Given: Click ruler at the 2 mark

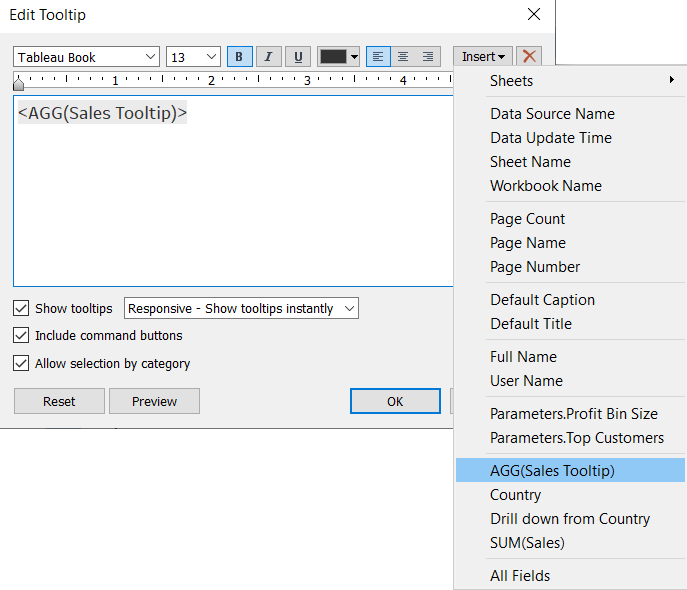Looking at the screenshot, I should (x=211, y=81).
